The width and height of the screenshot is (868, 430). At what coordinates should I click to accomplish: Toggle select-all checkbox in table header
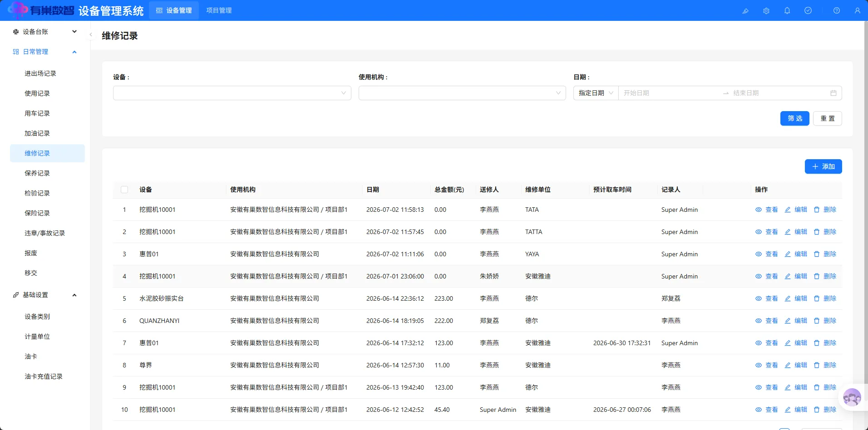[x=124, y=190]
